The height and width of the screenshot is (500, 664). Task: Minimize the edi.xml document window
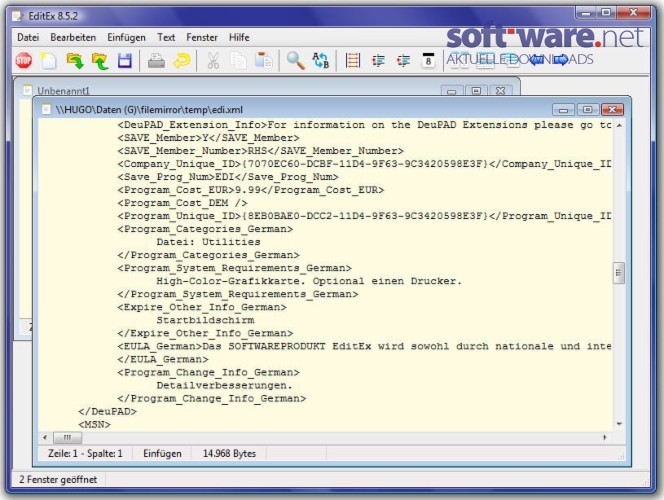pos(563,110)
